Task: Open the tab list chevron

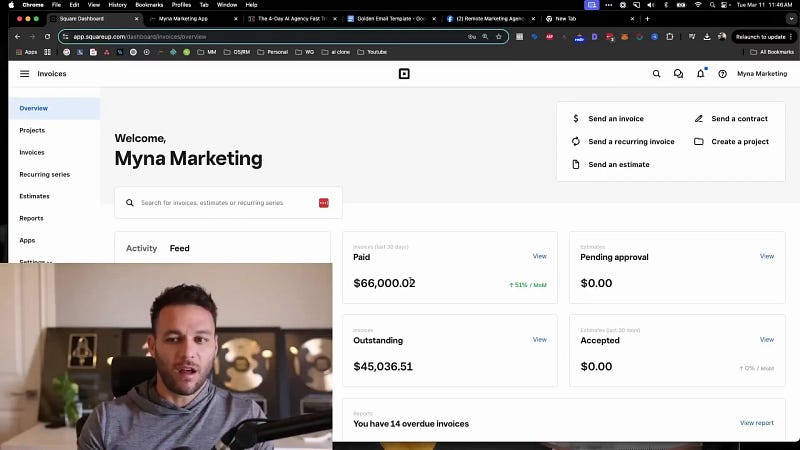Action: (x=791, y=19)
